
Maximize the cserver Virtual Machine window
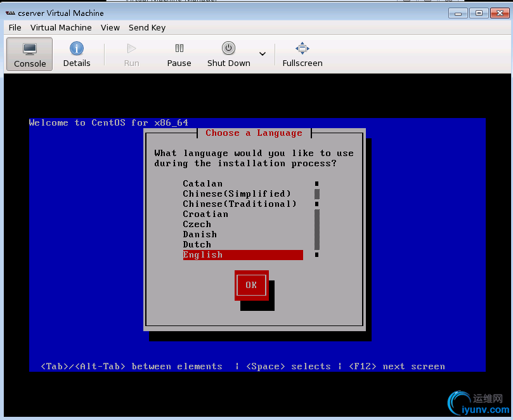click(x=479, y=13)
